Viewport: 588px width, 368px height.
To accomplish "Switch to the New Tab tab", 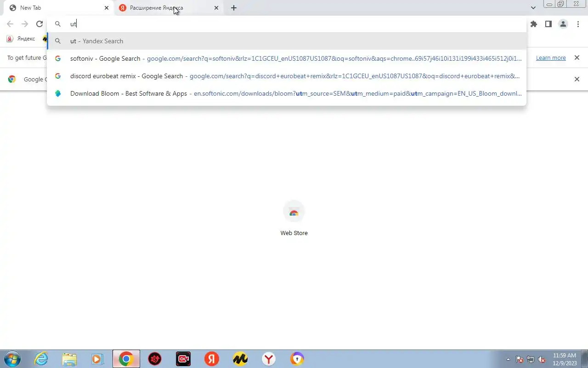I will [57, 8].
